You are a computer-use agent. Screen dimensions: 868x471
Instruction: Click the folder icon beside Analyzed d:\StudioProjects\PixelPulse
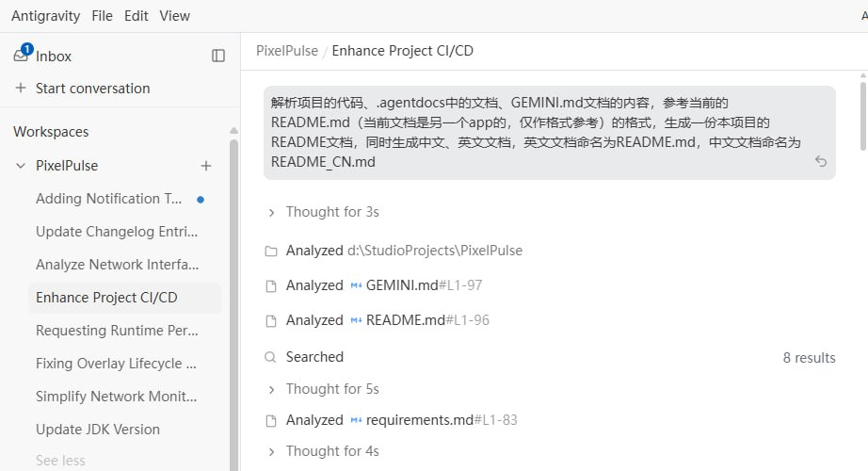coord(271,252)
